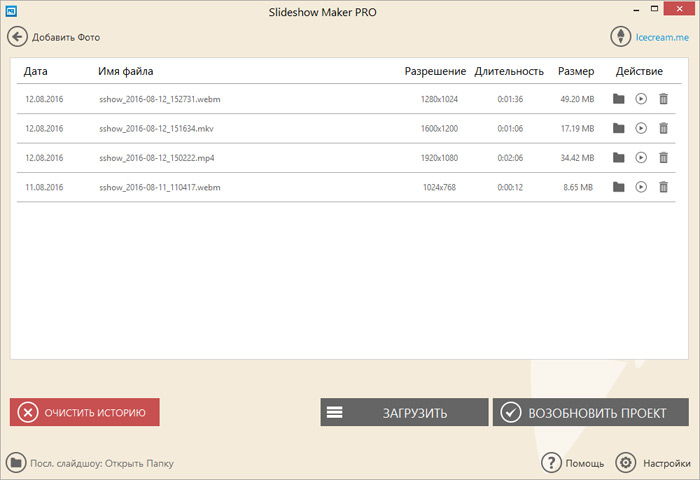Delete sshow_2016-08-12_150222.mp4 entry

(663, 157)
